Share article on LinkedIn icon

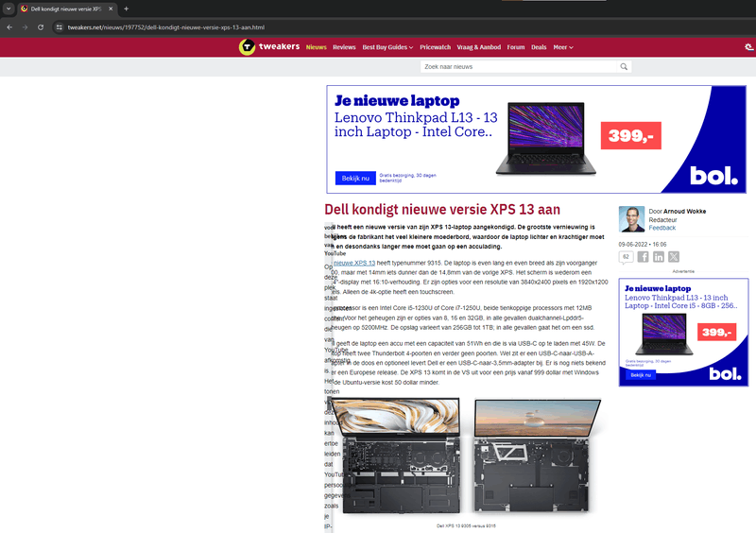click(x=658, y=257)
